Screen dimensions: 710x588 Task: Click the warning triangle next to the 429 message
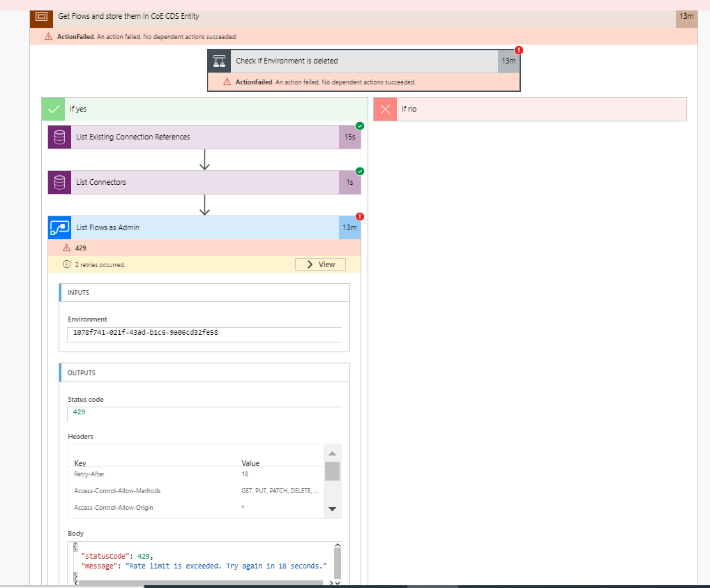coord(66,248)
